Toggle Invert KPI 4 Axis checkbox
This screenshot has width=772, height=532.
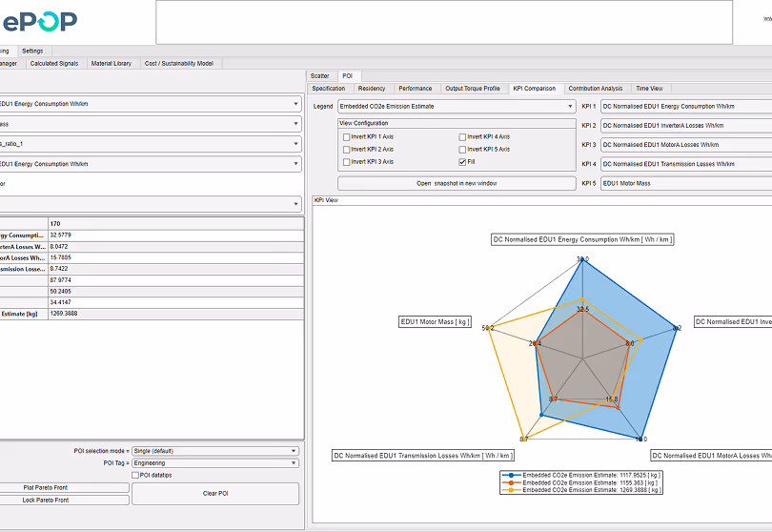(462, 137)
